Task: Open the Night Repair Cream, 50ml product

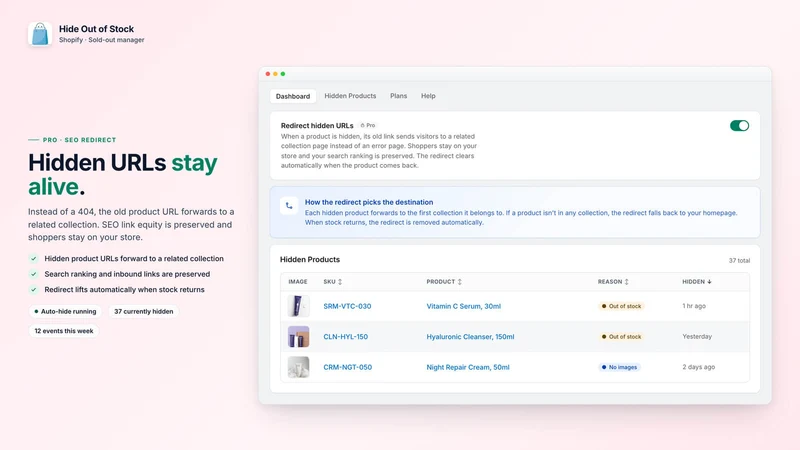Action: [x=468, y=367]
